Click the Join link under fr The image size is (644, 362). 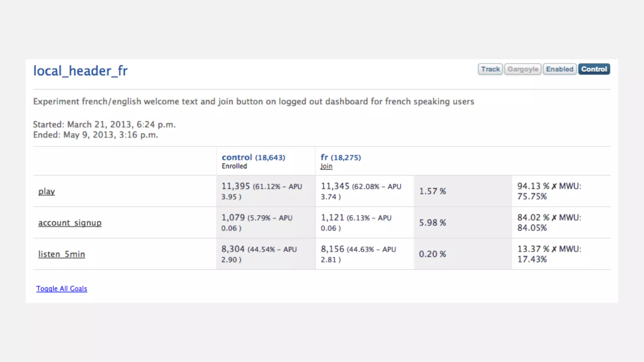coord(326,166)
